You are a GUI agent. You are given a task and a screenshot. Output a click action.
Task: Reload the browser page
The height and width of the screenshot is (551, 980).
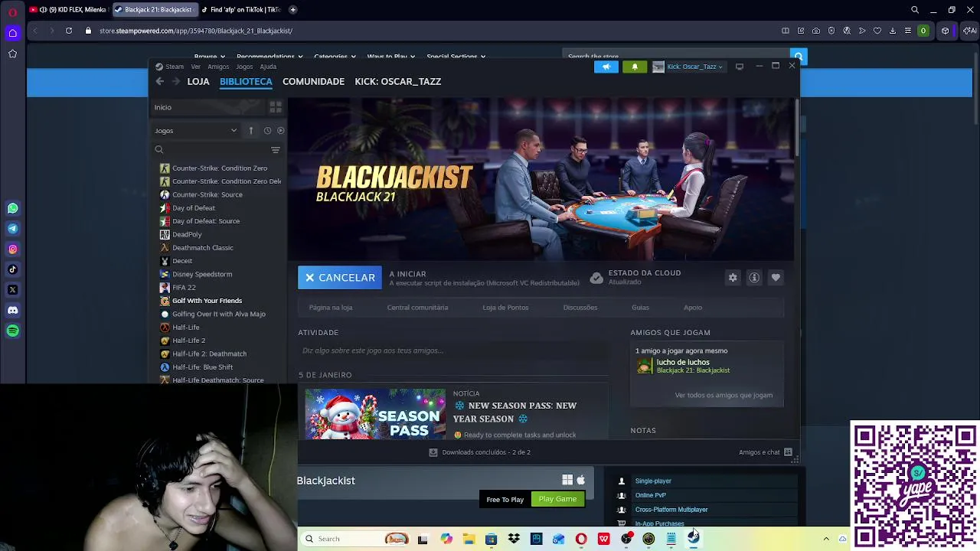(x=69, y=31)
